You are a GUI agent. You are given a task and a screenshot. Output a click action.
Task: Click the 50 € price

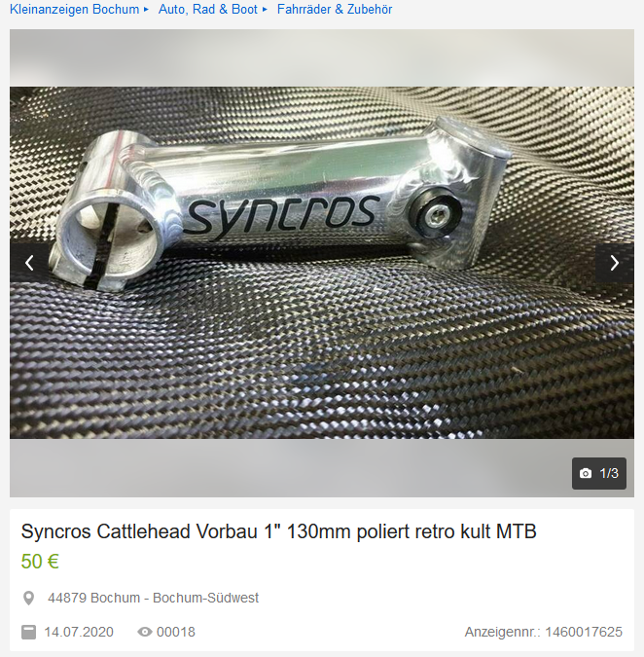click(40, 562)
